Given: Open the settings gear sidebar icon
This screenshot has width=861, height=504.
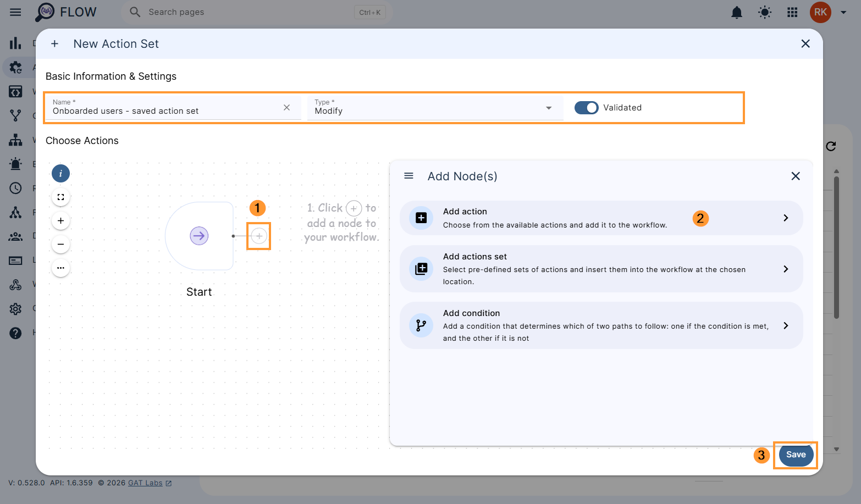Looking at the screenshot, I should click(x=15, y=309).
